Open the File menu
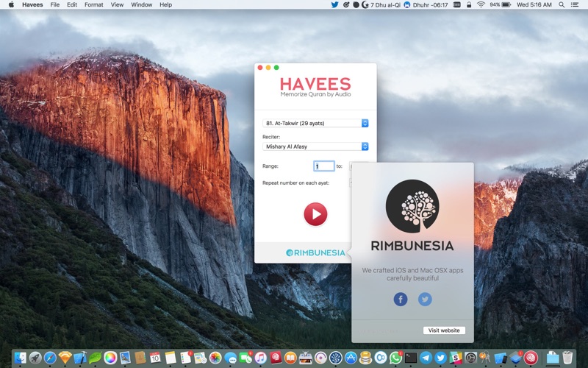The width and height of the screenshot is (588, 368). pos(54,4)
